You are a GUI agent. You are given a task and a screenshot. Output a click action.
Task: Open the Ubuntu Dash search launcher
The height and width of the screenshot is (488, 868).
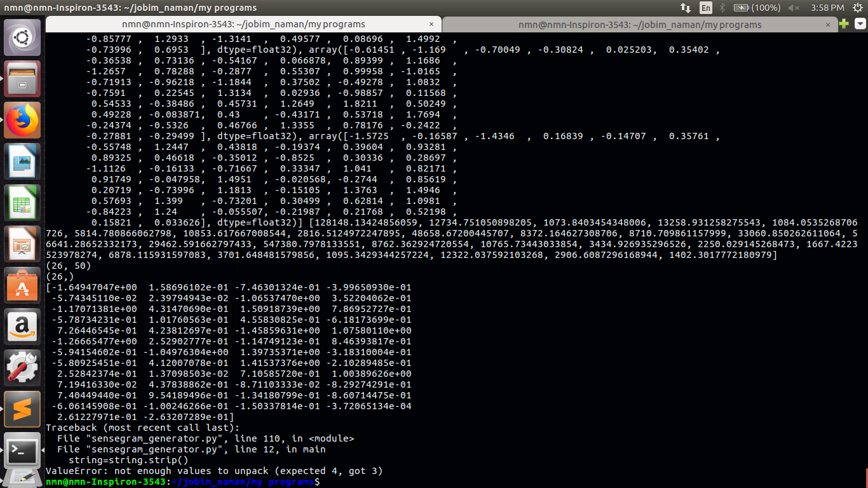[x=22, y=37]
